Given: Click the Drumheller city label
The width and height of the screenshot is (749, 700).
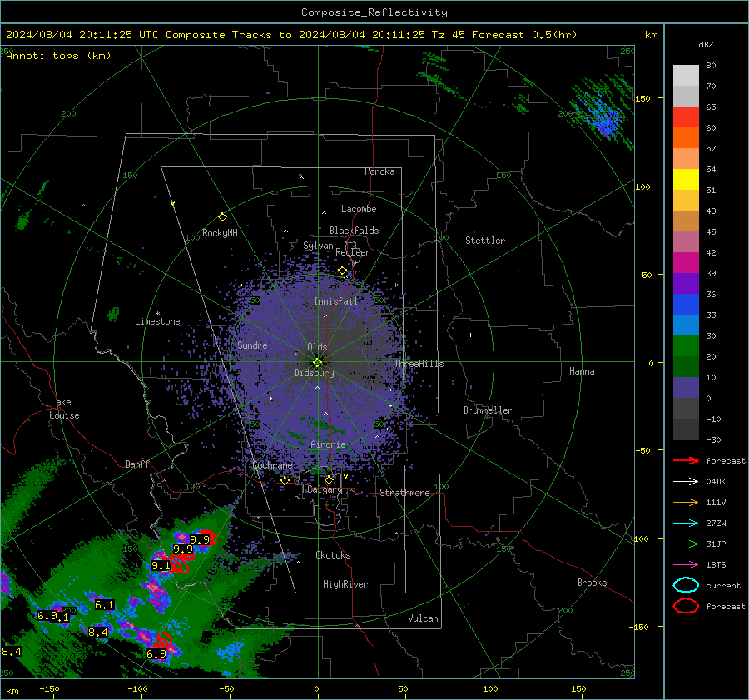Looking at the screenshot, I should coord(487,410).
